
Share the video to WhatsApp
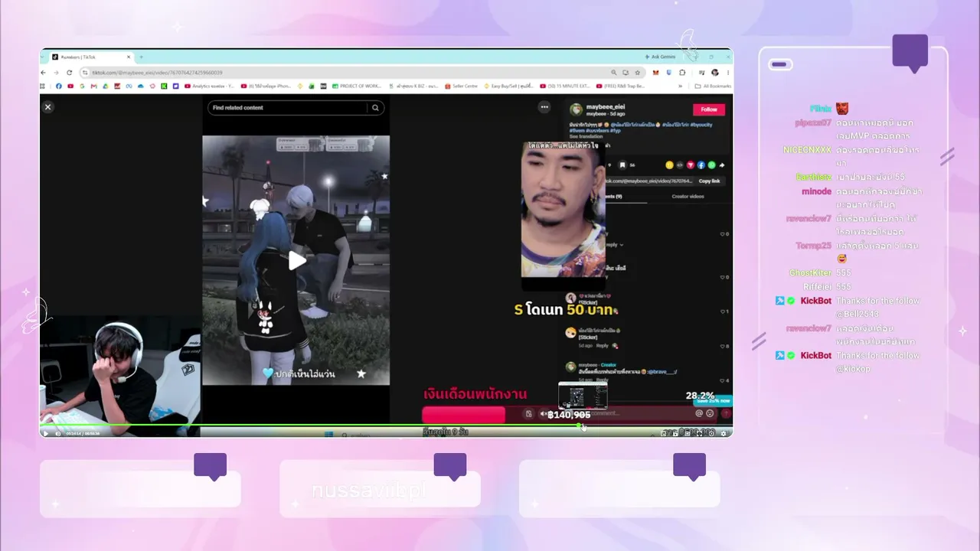(x=711, y=165)
